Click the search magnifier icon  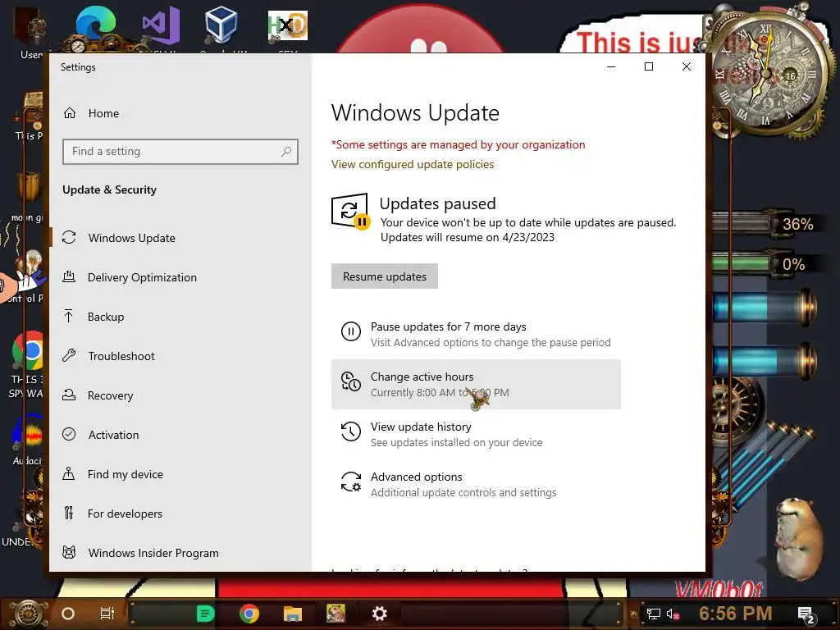pyautogui.click(x=286, y=152)
